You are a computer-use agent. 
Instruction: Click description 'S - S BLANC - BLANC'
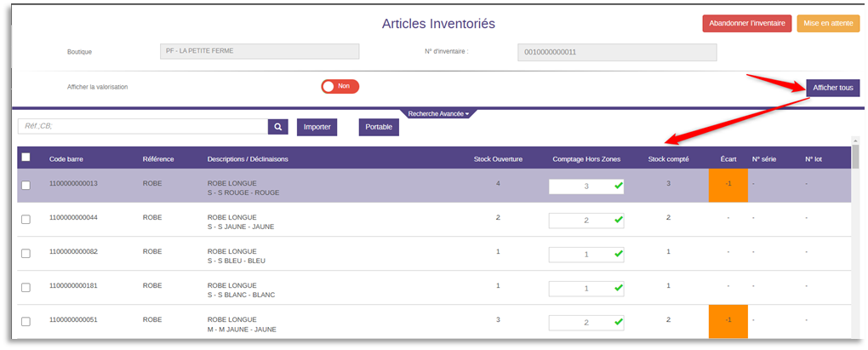241,295
